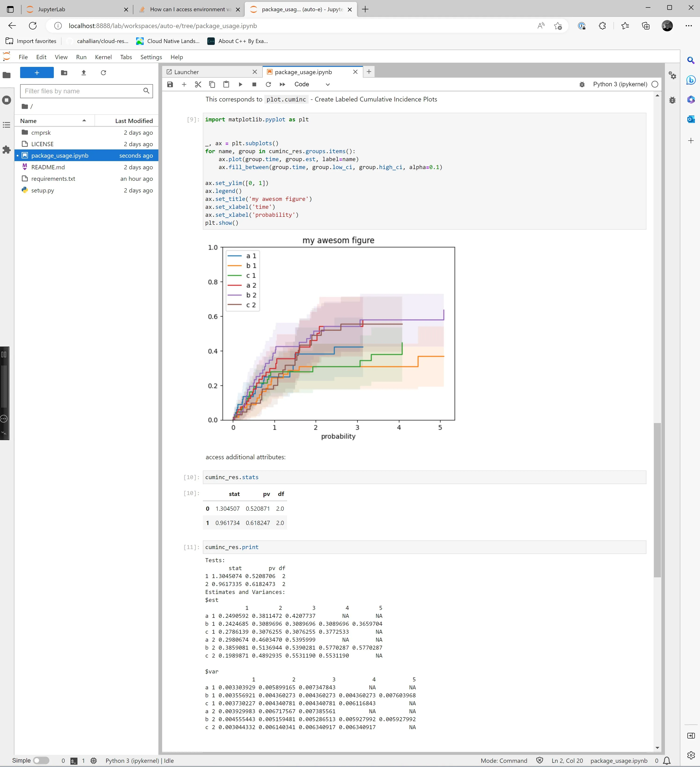Click the Filter files by name field
Screen dimensions: 700x767
tap(82, 91)
